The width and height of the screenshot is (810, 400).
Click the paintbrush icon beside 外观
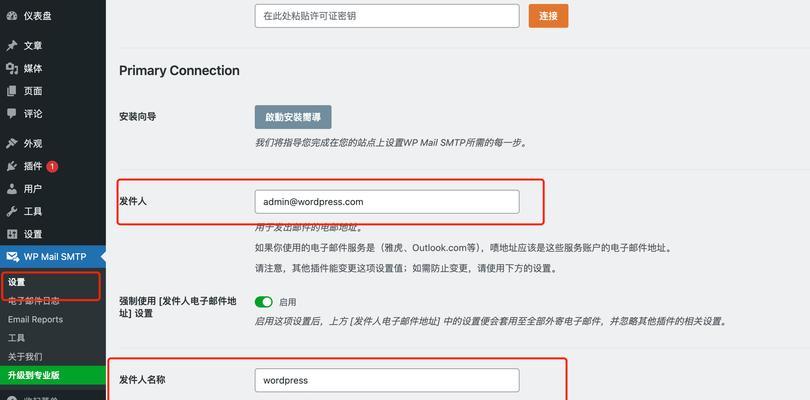pyautogui.click(x=11, y=144)
